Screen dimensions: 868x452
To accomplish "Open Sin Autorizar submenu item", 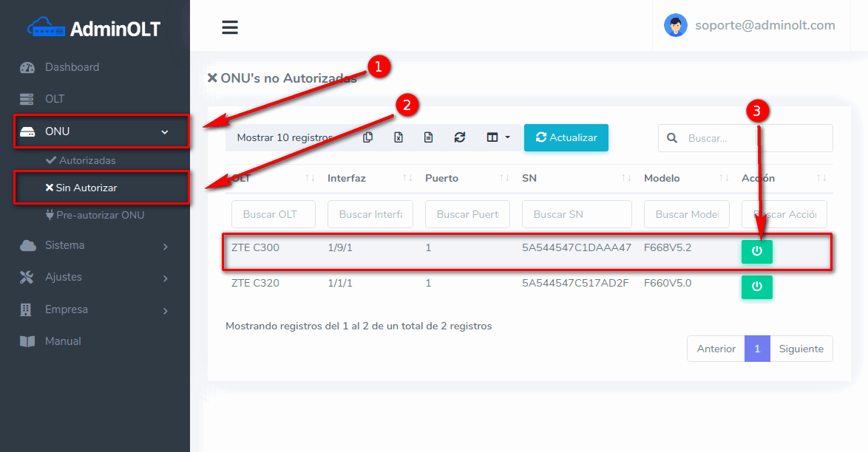I will [86, 188].
